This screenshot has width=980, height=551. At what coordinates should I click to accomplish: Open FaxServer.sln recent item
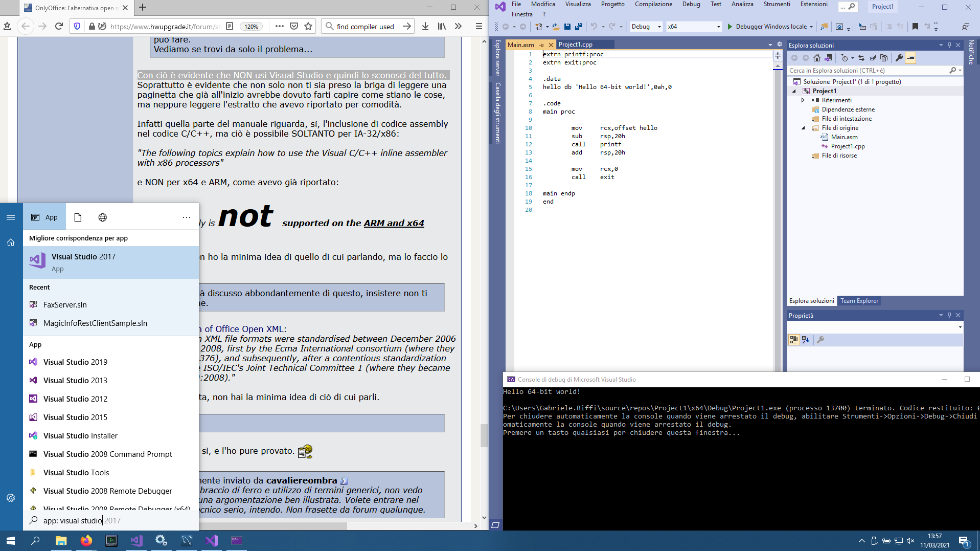[111, 304]
